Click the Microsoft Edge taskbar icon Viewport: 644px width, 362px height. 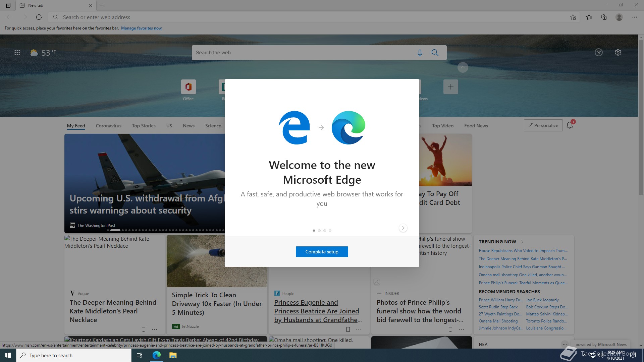tap(157, 355)
